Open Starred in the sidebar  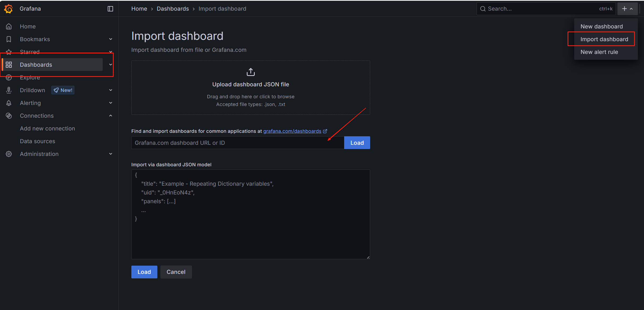30,52
